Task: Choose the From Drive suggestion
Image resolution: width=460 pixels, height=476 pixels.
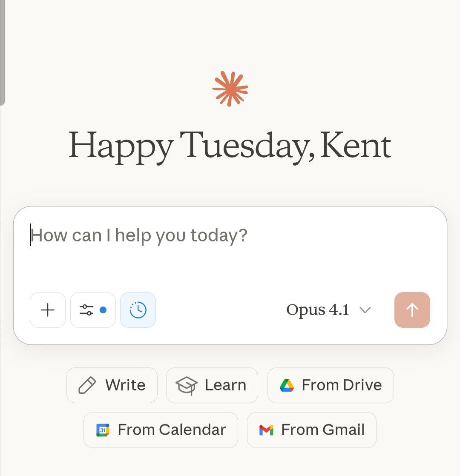Action: pyautogui.click(x=331, y=385)
